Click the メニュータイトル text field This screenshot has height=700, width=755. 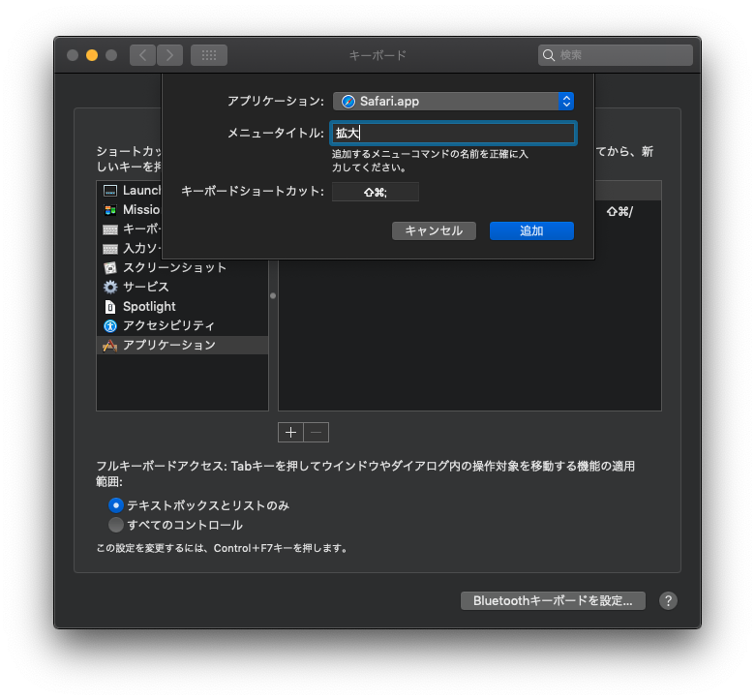click(x=453, y=133)
